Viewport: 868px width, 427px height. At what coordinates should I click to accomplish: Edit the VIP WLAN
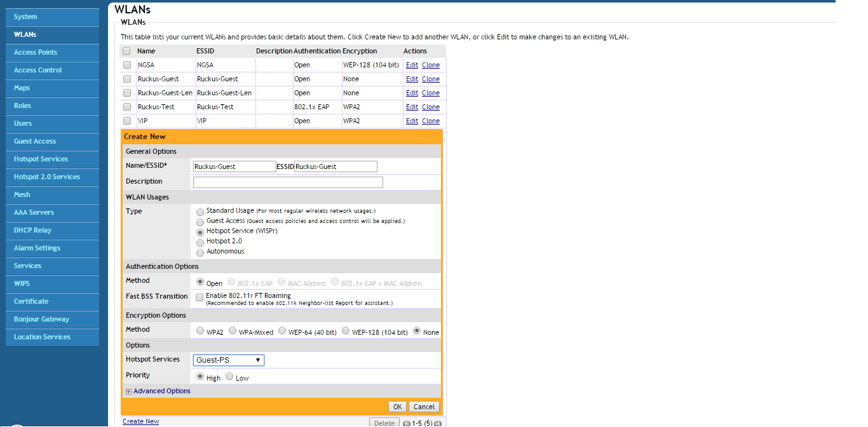[x=412, y=121]
